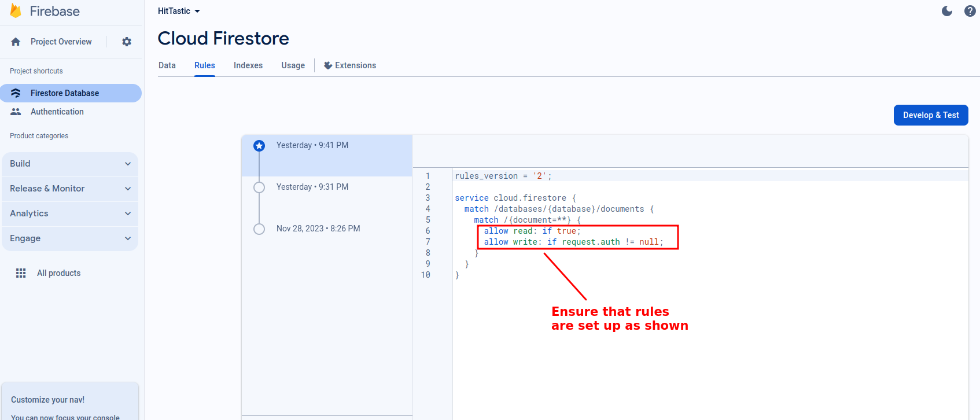Expand the Release & Monitor category
The image size is (980, 420).
pos(70,189)
